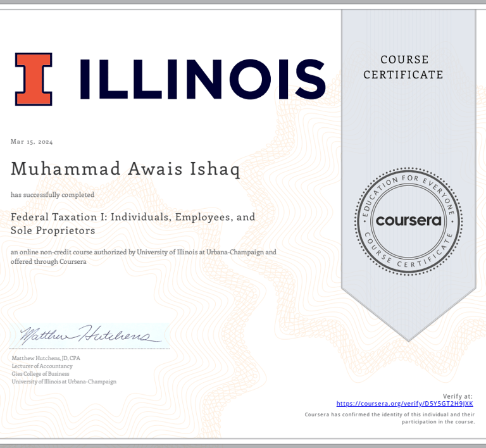Click the Matthew Hutchens signature image

coord(90,335)
